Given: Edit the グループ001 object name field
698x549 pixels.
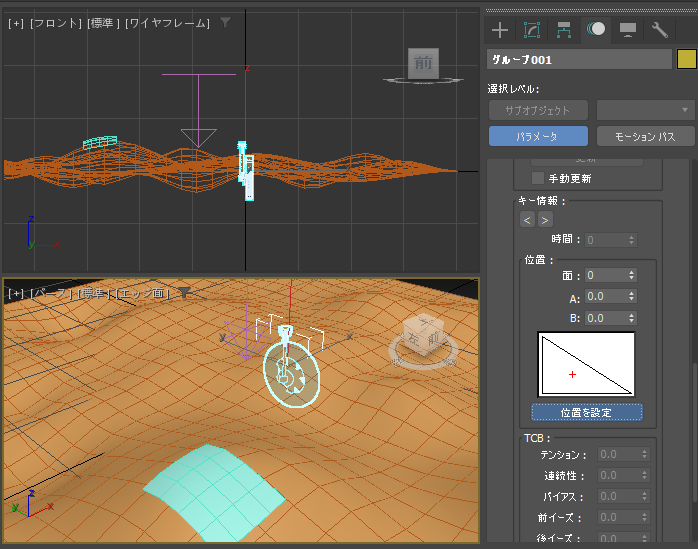Looking at the screenshot, I should pyautogui.click(x=579, y=59).
